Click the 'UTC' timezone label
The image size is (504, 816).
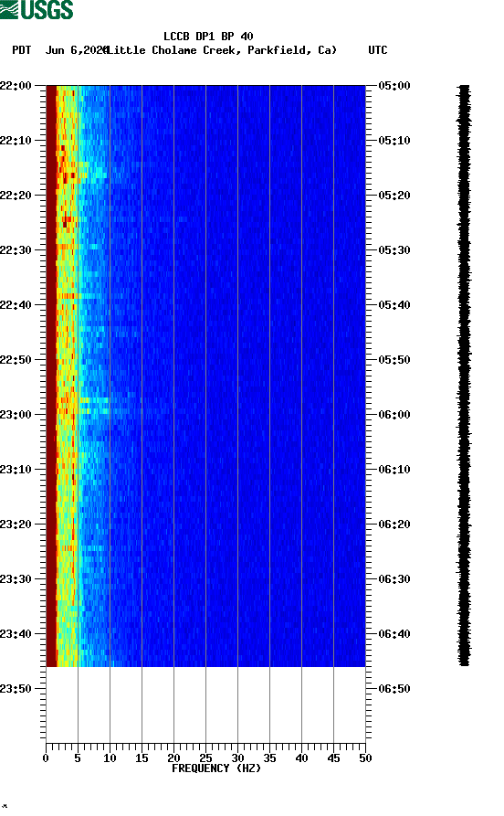[x=378, y=50]
